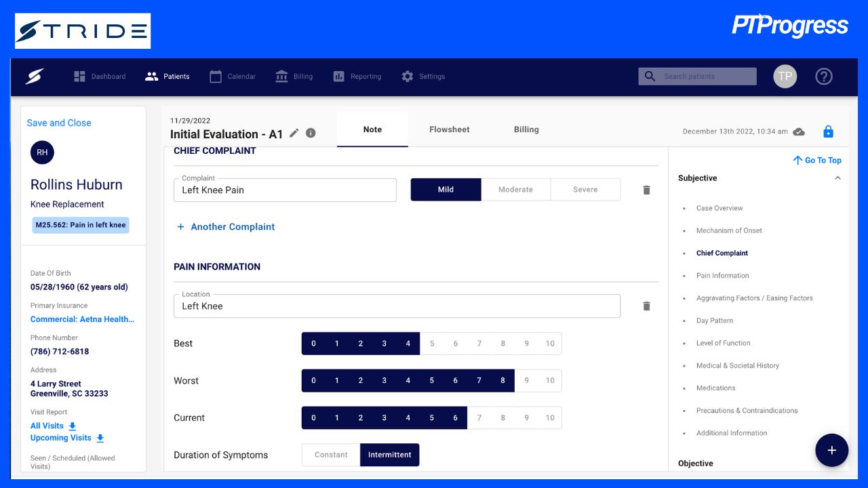Set Current pain rating to 8
The width and height of the screenshot is (868, 488).
[x=502, y=418]
